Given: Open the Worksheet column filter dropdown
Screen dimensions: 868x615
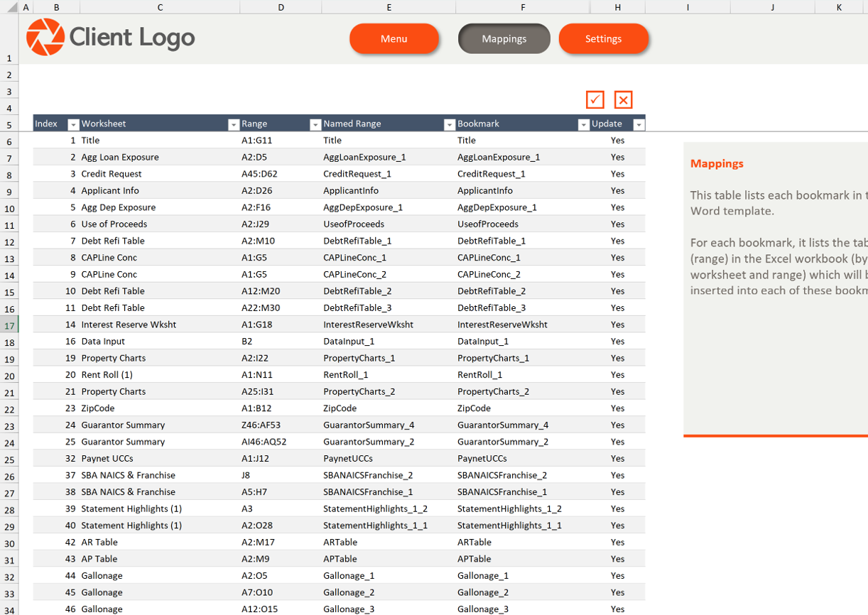Looking at the screenshot, I should point(233,124).
